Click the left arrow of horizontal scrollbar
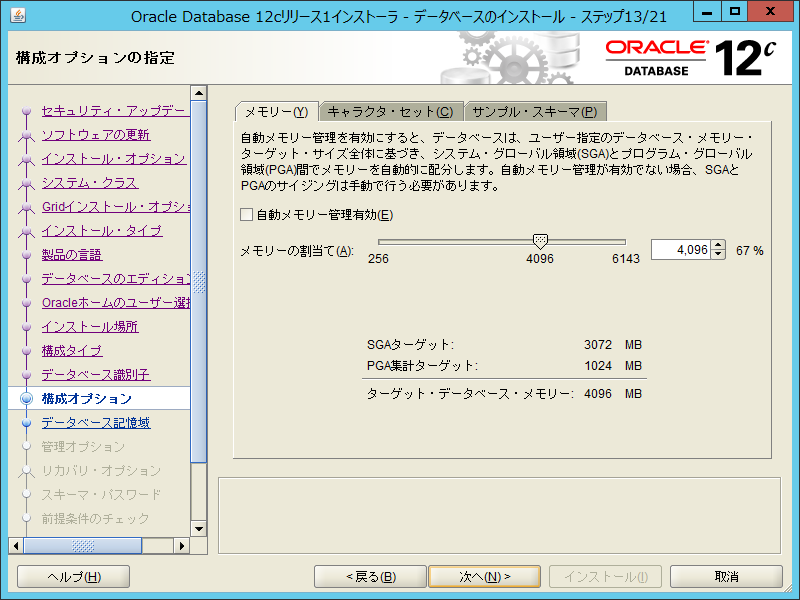 [15, 545]
